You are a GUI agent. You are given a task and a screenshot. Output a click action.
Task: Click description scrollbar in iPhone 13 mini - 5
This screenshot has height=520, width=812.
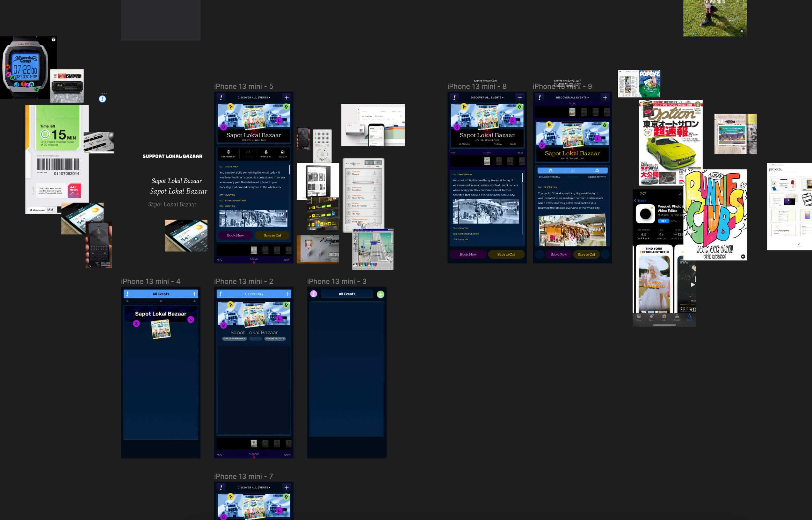[289, 170]
